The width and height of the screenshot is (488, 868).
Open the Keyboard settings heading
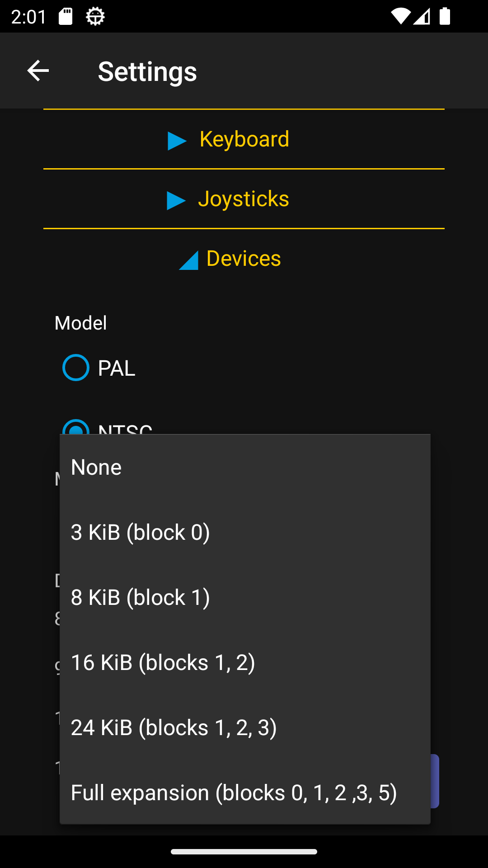click(244, 139)
